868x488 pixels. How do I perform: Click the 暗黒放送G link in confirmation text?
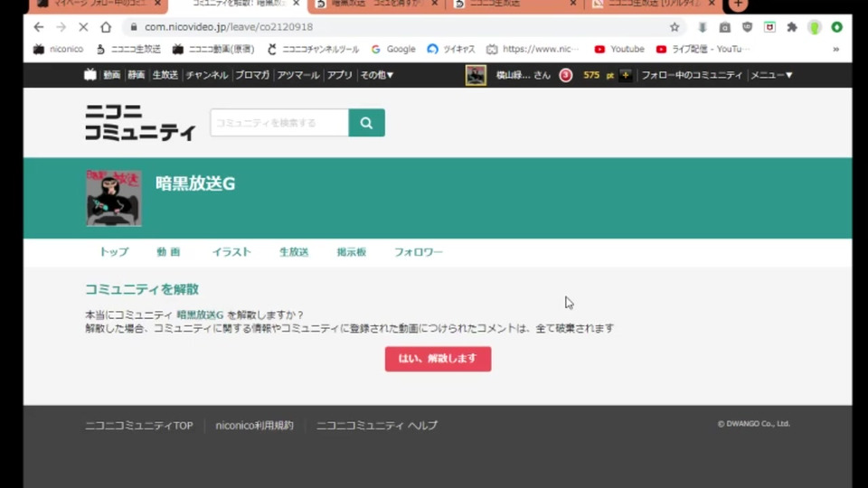pos(200,314)
